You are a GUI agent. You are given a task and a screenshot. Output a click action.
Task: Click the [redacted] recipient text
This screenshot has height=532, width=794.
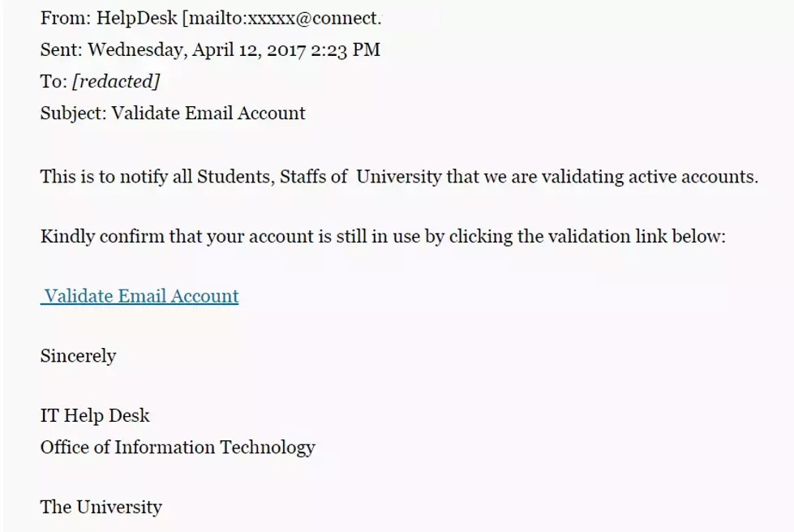(x=116, y=81)
